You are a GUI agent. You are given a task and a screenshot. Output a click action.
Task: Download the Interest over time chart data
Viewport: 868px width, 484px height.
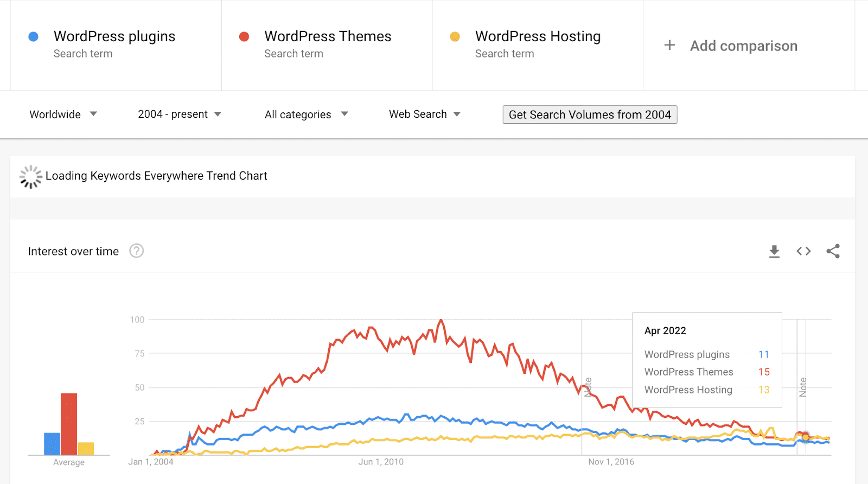[774, 251]
